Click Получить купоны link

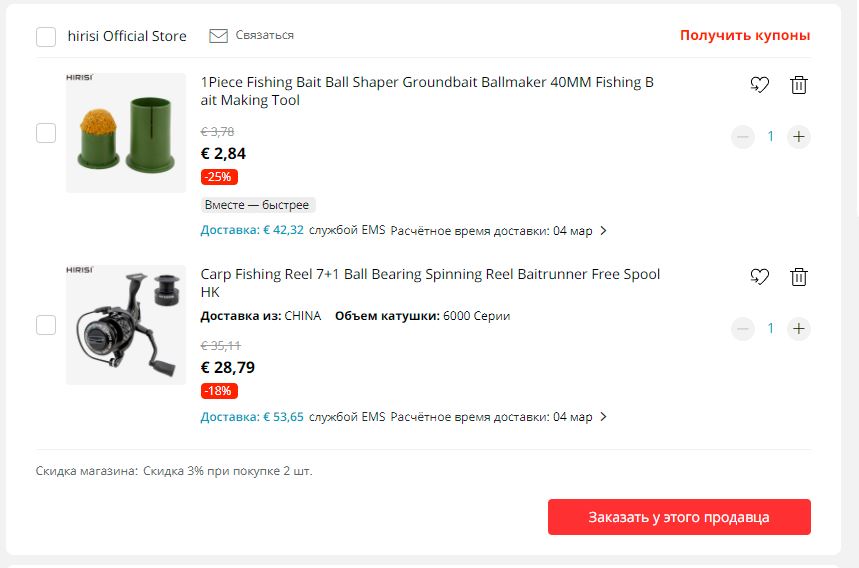(745, 35)
